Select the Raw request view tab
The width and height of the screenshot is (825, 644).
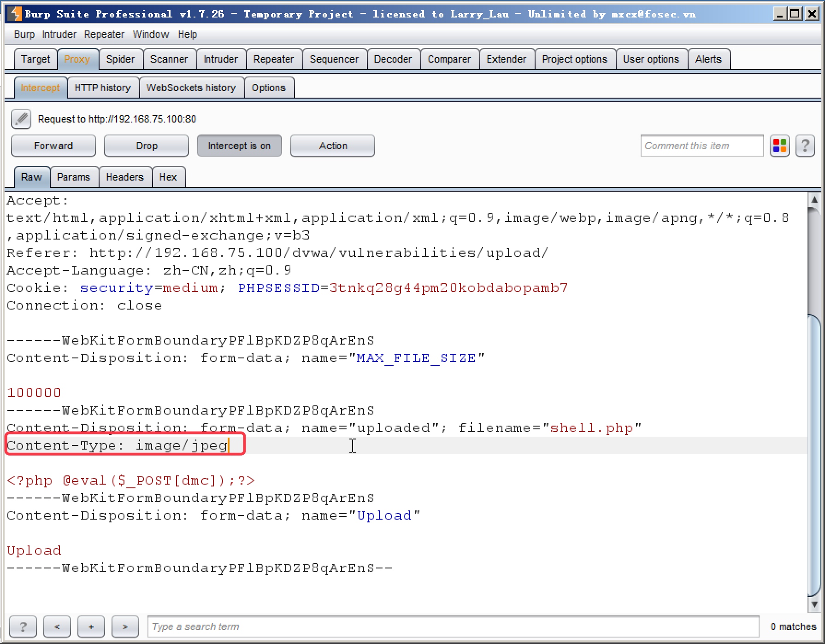(31, 177)
